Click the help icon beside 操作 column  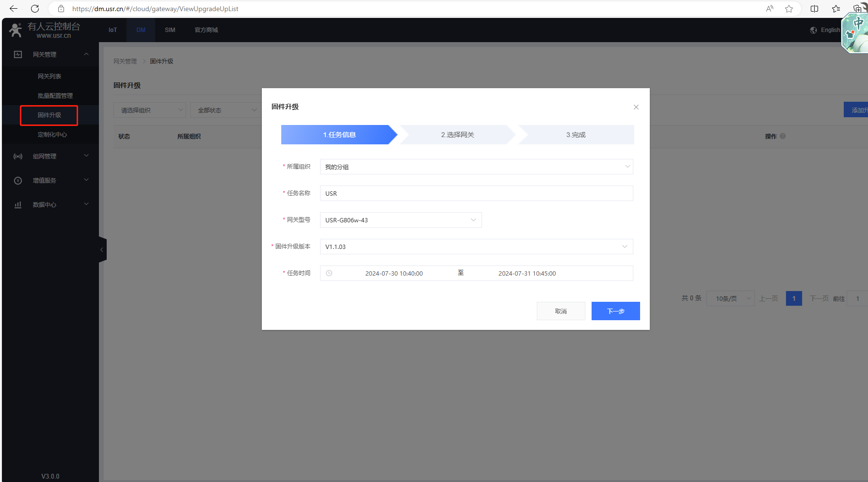783,136
